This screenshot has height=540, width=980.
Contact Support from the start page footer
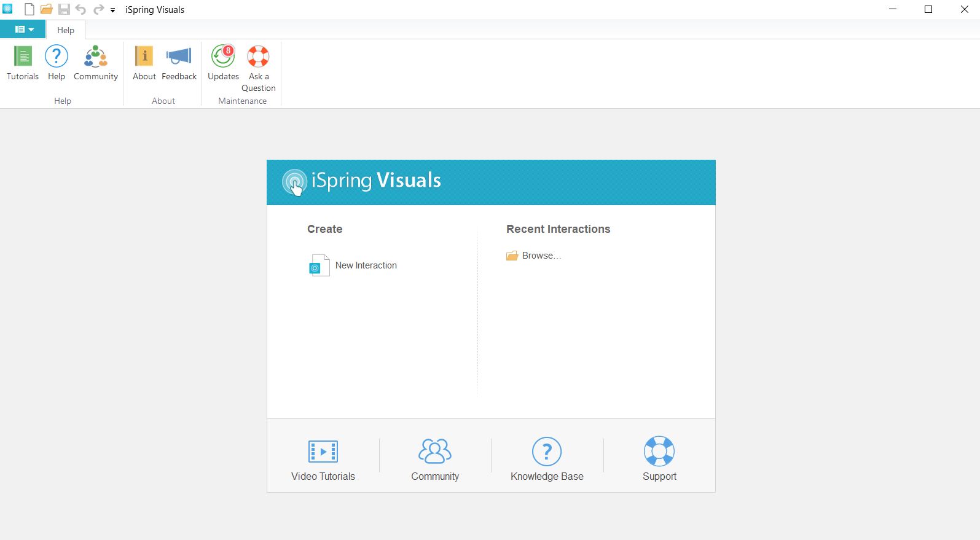(x=659, y=460)
